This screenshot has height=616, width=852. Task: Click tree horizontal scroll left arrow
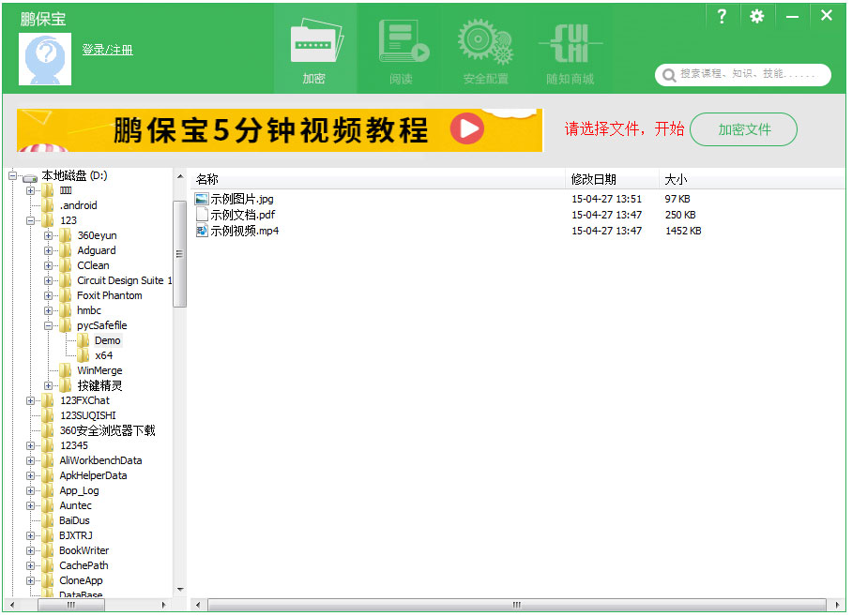(12, 605)
